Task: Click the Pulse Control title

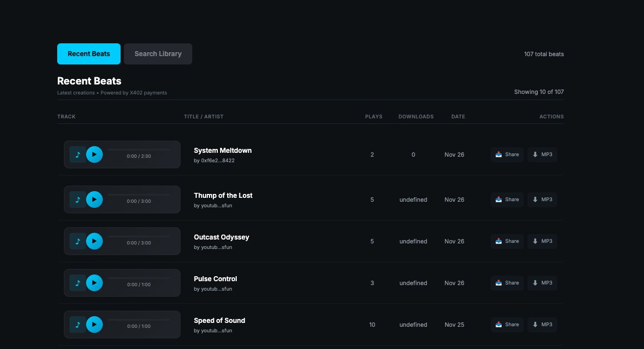Action: (x=215, y=279)
